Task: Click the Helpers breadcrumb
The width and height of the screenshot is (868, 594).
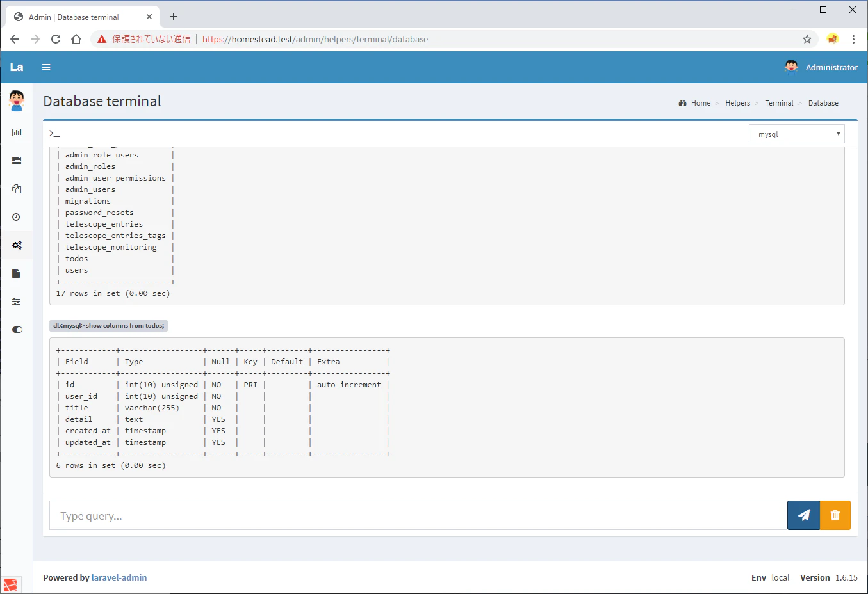Action: [737, 103]
